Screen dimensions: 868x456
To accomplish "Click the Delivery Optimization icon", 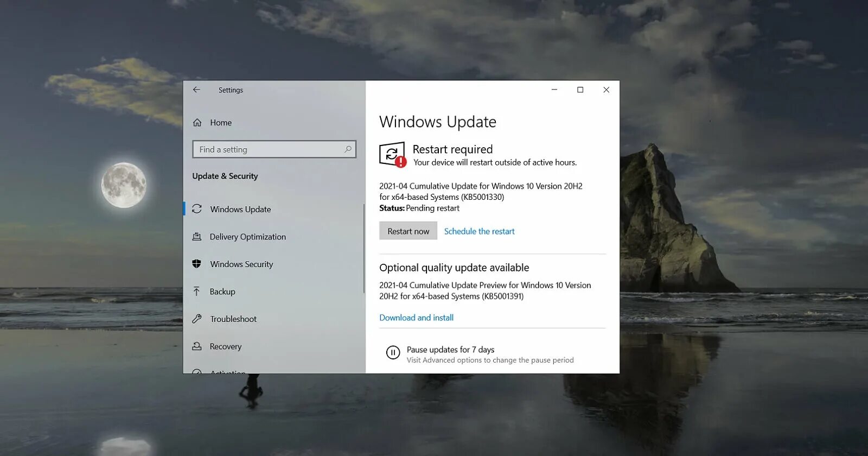I will pos(197,237).
